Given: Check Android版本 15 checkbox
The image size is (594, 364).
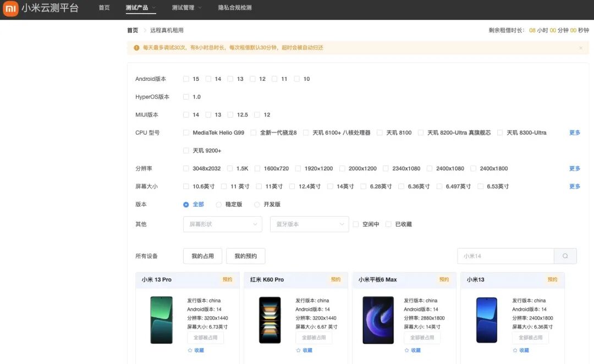Looking at the screenshot, I should [186, 79].
